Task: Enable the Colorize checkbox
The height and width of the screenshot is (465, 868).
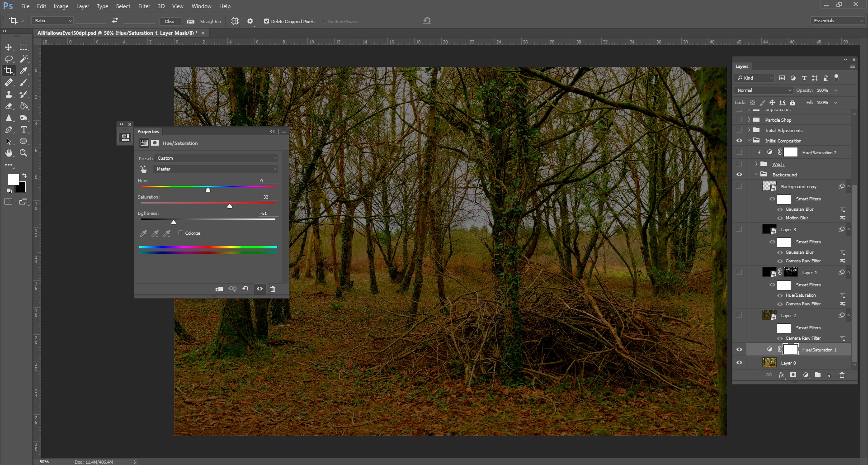Action: [x=181, y=233]
